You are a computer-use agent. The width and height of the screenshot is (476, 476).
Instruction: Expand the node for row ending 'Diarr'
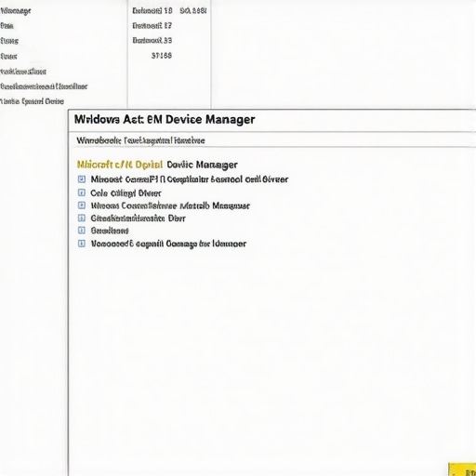tap(82, 218)
